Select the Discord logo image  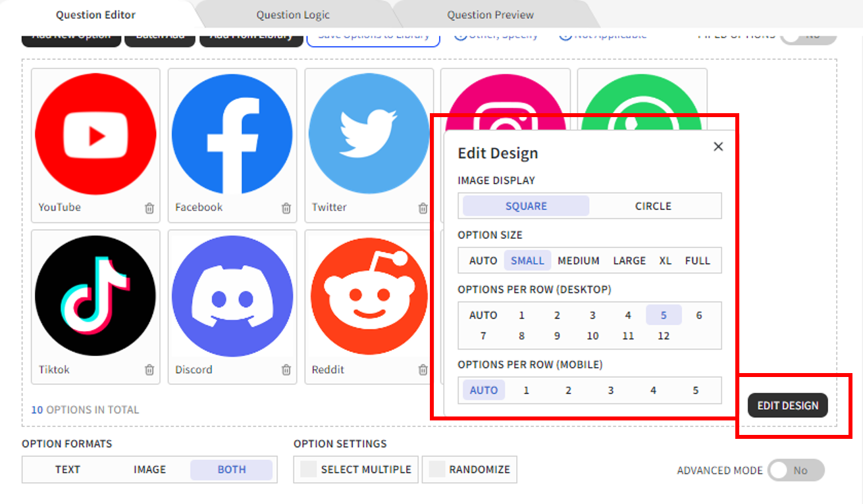click(232, 295)
